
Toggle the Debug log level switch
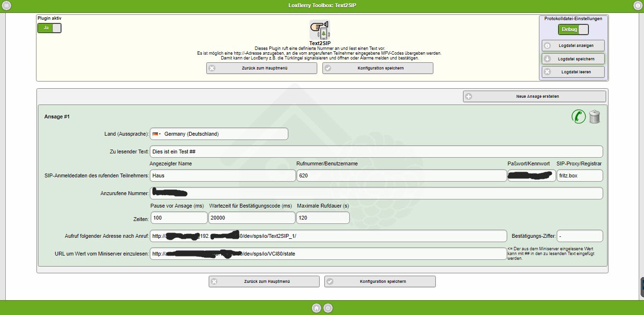click(573, 29)
